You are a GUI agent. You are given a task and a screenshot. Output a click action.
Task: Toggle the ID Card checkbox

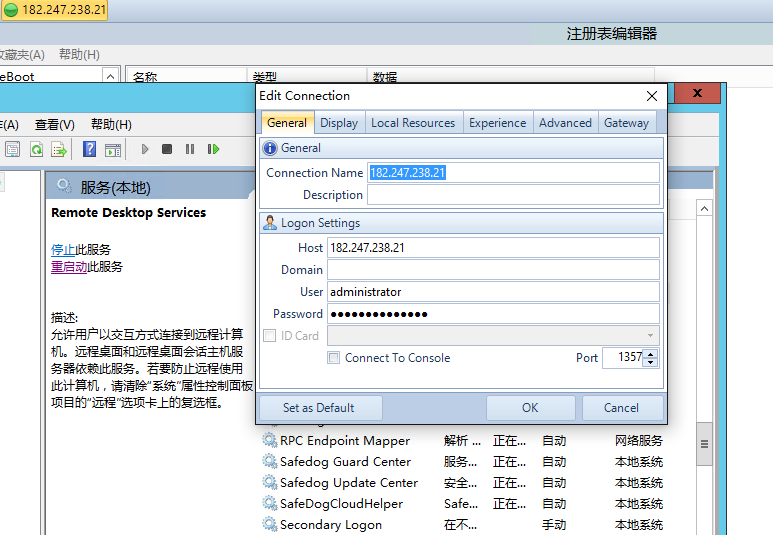[269, 336]
